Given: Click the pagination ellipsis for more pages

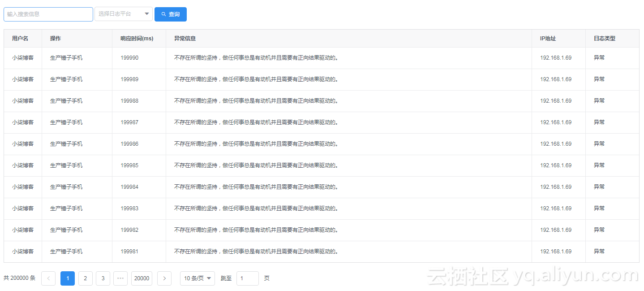Looking at the screenshot, I should tap(120, 278).
